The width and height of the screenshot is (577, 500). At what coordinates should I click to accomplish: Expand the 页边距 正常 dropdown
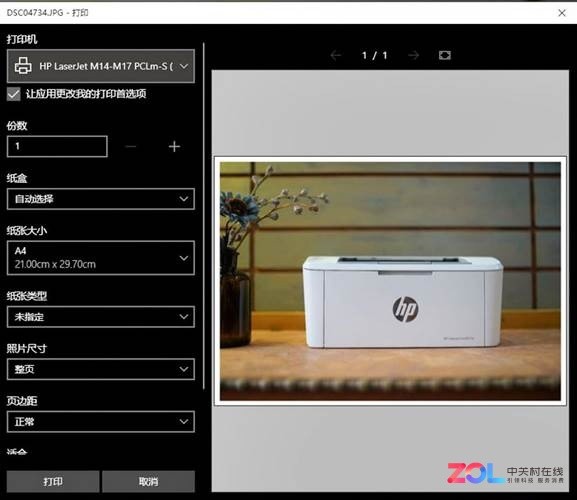tap(100, 422)
